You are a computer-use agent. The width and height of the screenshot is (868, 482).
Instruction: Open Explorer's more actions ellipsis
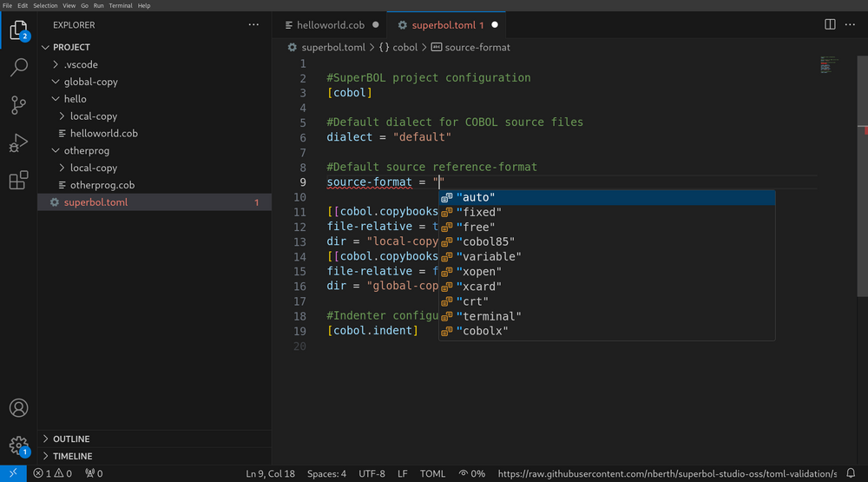253,25
